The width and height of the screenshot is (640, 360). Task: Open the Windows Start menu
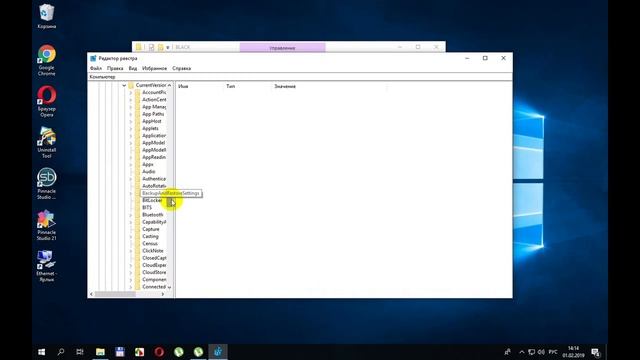pos(41,352)
